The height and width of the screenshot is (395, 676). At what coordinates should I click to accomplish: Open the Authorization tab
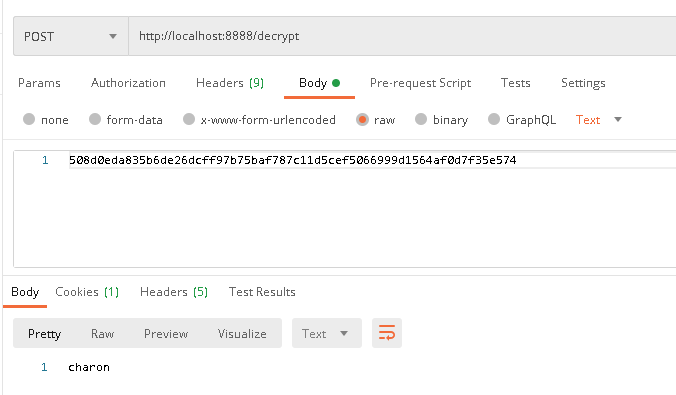128,83
